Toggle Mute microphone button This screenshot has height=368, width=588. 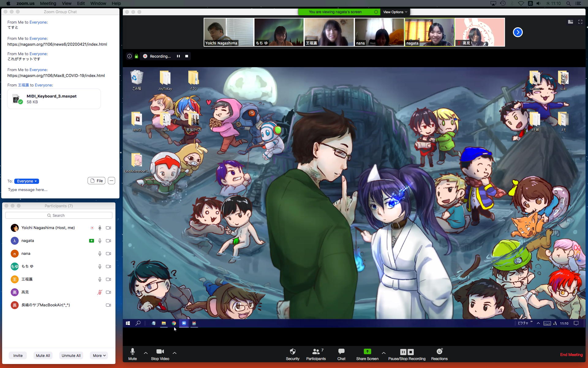click(x=132, y=352)
